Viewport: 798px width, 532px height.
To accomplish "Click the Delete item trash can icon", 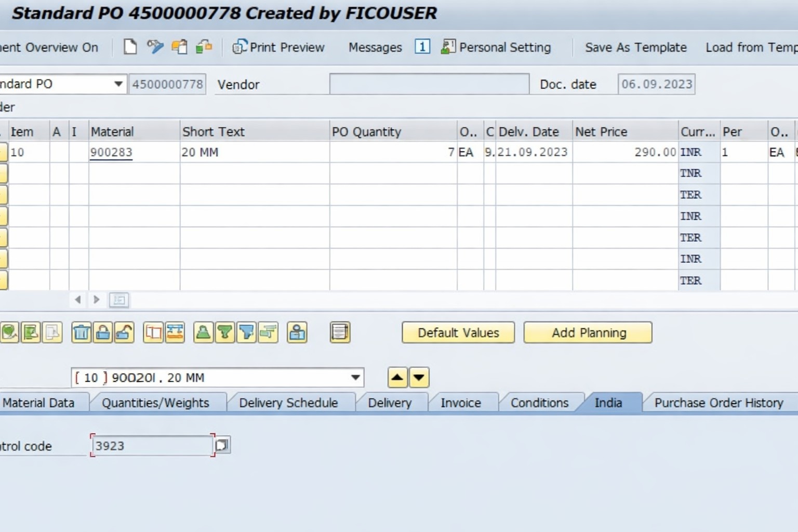I will 82,332.
